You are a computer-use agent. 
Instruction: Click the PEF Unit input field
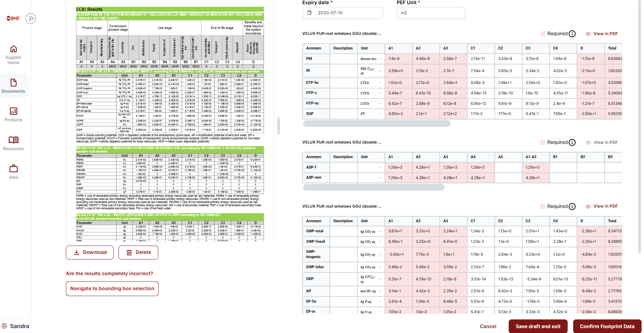(x=431, y=13)
